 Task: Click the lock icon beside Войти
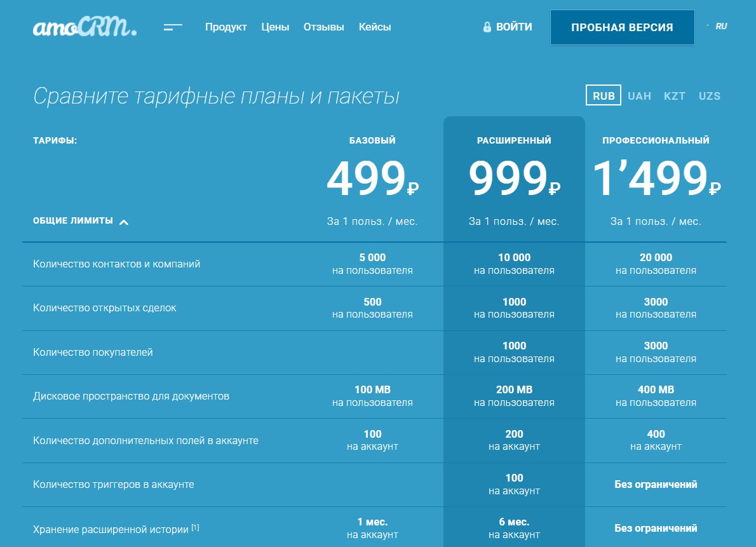coord(487,27)
